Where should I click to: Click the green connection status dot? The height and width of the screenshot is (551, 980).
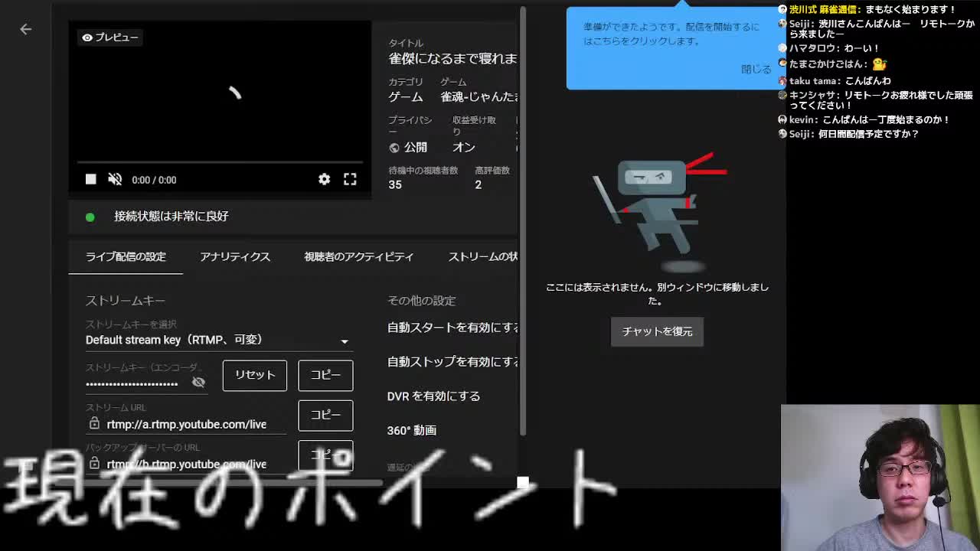pos(90,217)
